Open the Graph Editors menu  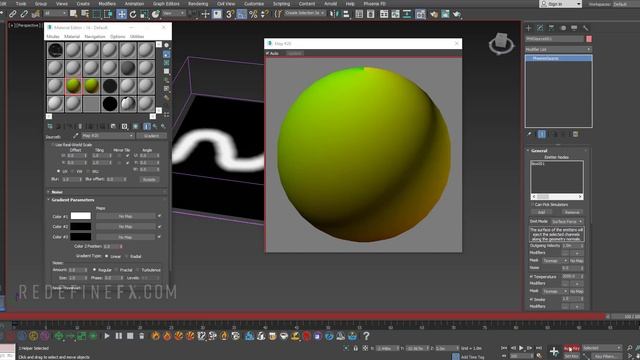tap(166, 4)
